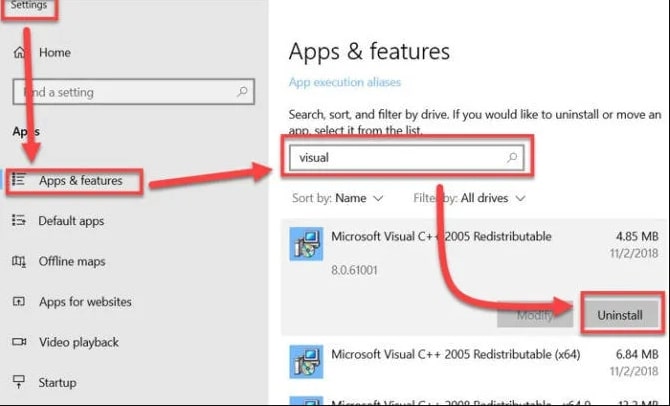Viewport: 670px width, 406px height.
Task: Open the Sort by Name dropdown
Action: click(338, 198)
